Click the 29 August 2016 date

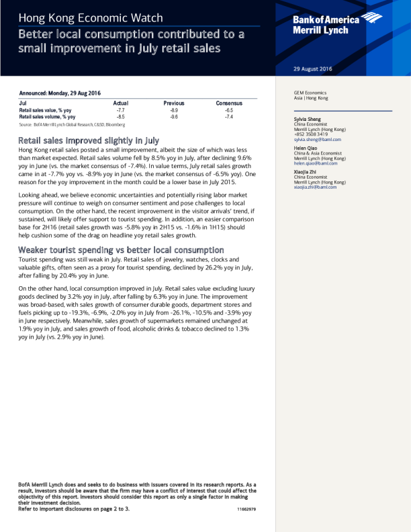[x=312, y=69]
